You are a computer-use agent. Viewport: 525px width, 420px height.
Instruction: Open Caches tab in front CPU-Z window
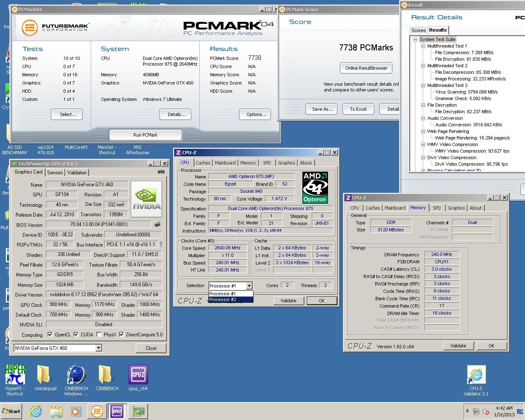click(x=203, y=163)
